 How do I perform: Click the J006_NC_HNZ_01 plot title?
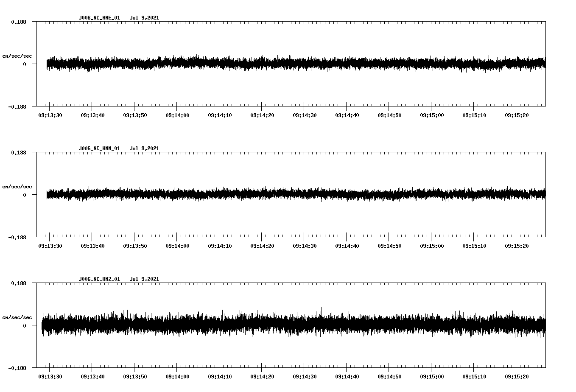(99, 279)
